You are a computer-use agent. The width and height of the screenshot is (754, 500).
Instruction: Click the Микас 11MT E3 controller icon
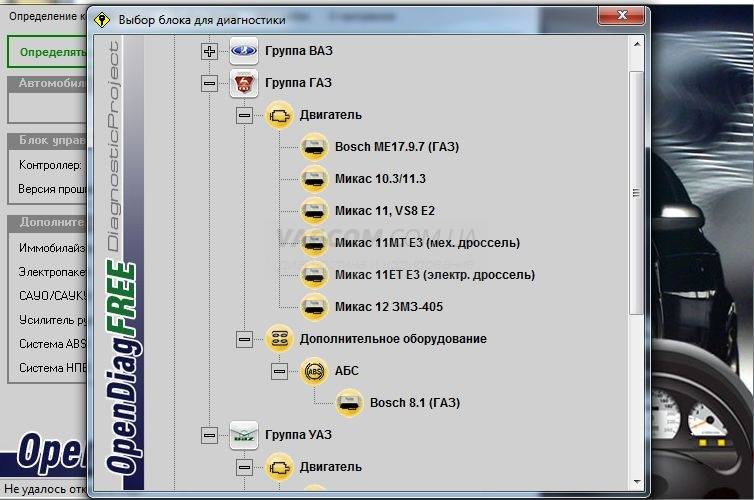314,243
